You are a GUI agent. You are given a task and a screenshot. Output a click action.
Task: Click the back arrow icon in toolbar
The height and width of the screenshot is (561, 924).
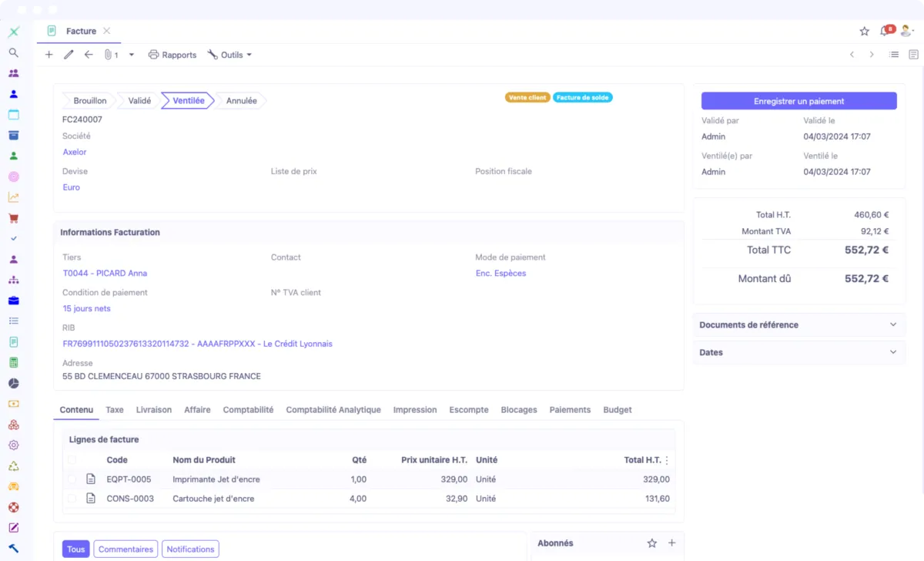click(89, 55)
